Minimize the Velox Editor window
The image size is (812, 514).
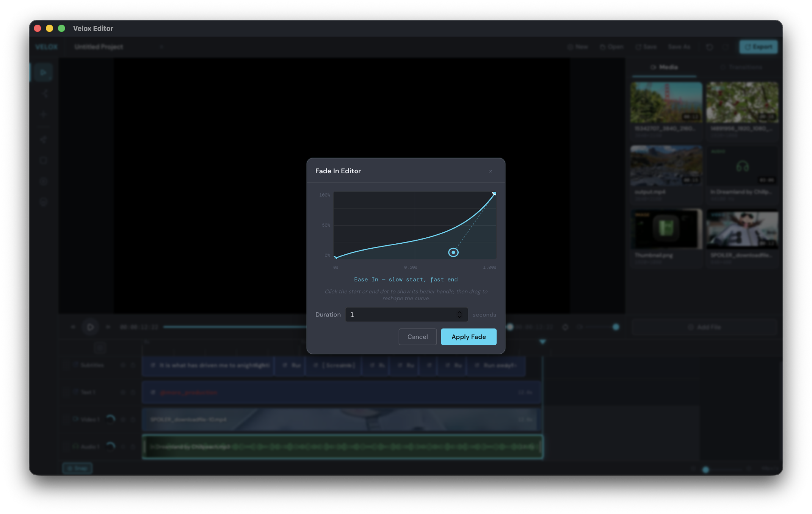[x=49, y=28]
